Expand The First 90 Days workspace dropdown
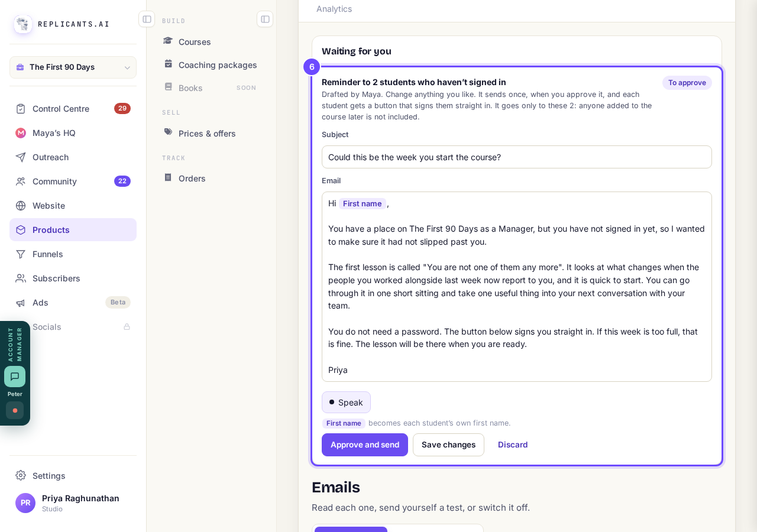Viewport: 757px width, 532px height. click(x=73, y=67)
